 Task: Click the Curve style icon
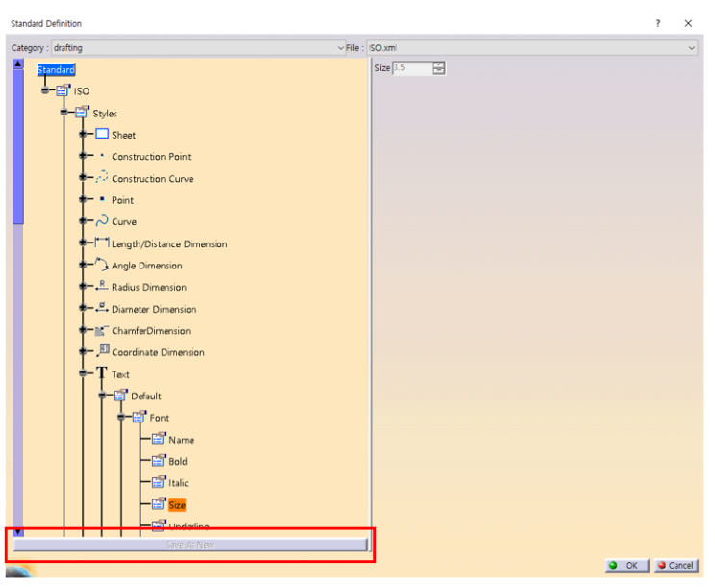coord(102,220)
